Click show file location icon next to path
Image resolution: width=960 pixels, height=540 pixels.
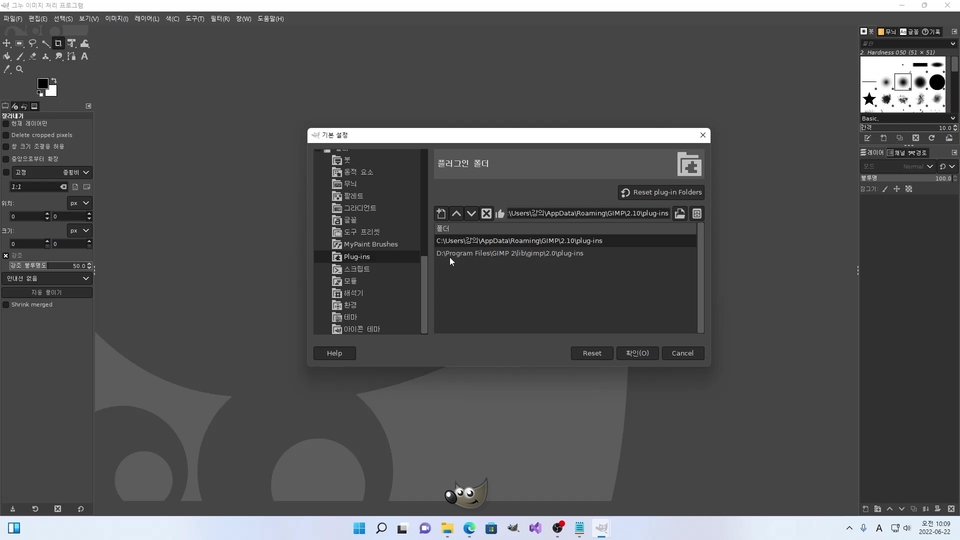tap(697, 214)
